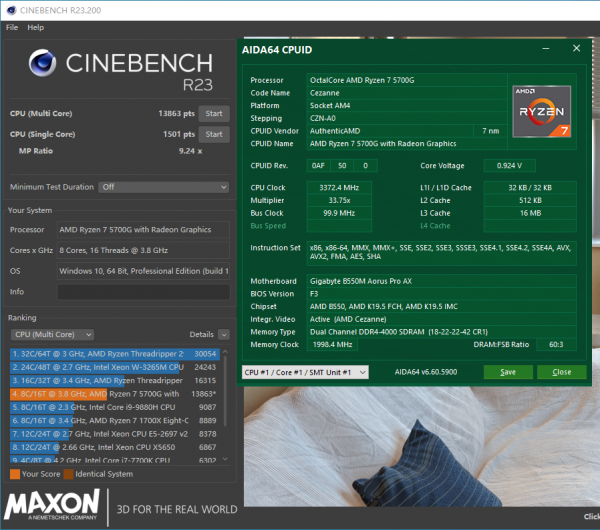Image resolution: width=600 pixels, height=530 pixels.
Task: Click the rendered bedroom image in Cinebench
Action: 421,446
